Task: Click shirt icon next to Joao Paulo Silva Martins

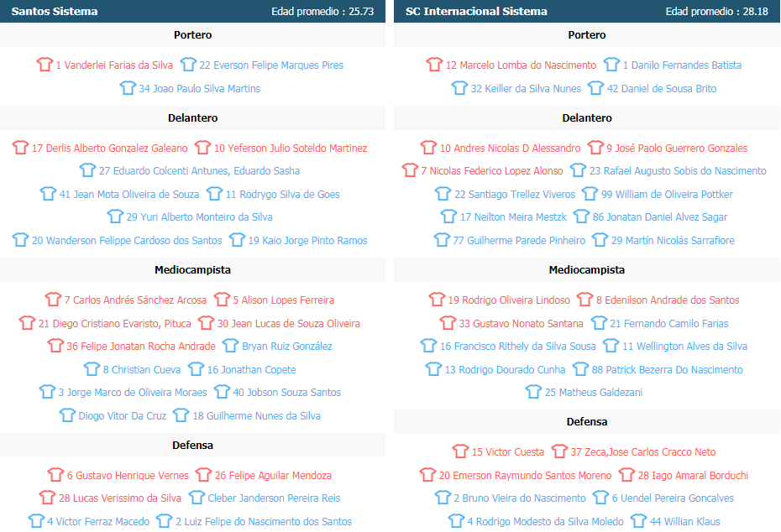Action: pos(128,88)
